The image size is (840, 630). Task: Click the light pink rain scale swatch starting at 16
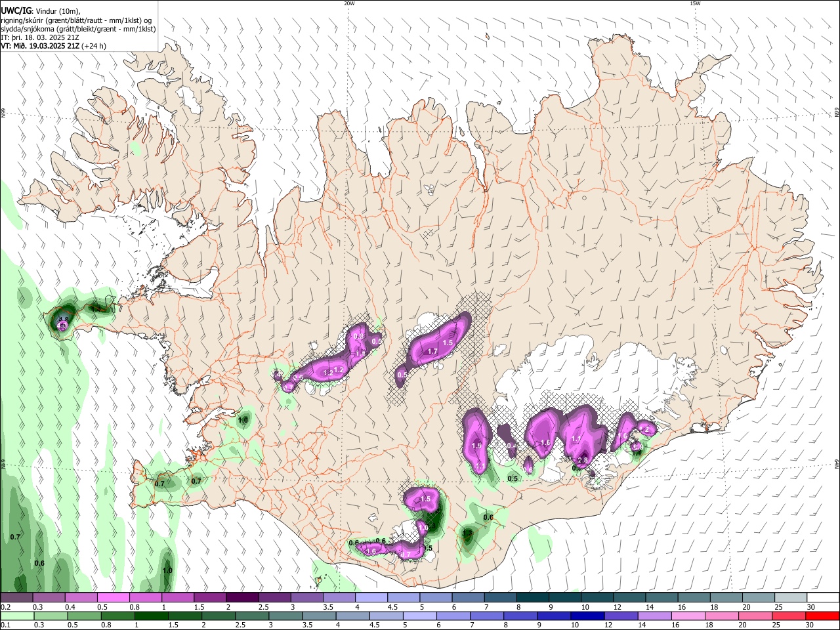tap(687, 616)
